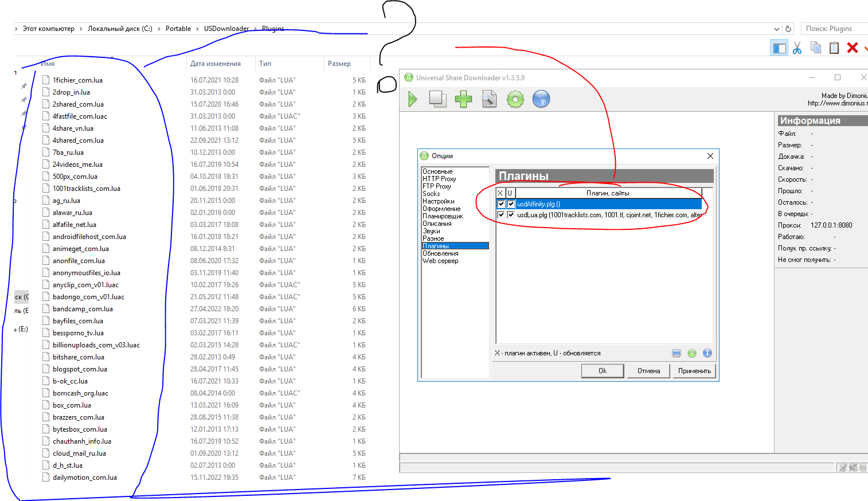This screenshot has height=501, width=868.
Task: Click the gray stop square toolbar icon
Action: (437, 99)
